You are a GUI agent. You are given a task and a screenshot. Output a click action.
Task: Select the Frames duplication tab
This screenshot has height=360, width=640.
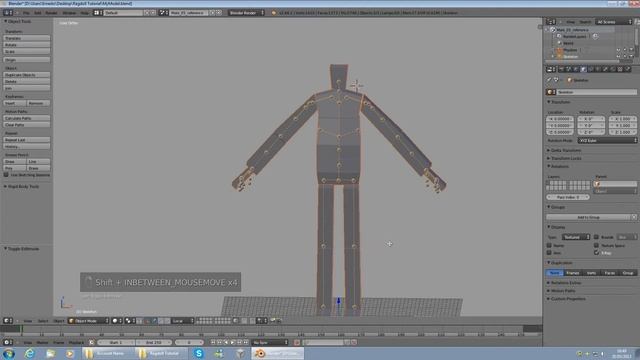[x=573, y=273]
